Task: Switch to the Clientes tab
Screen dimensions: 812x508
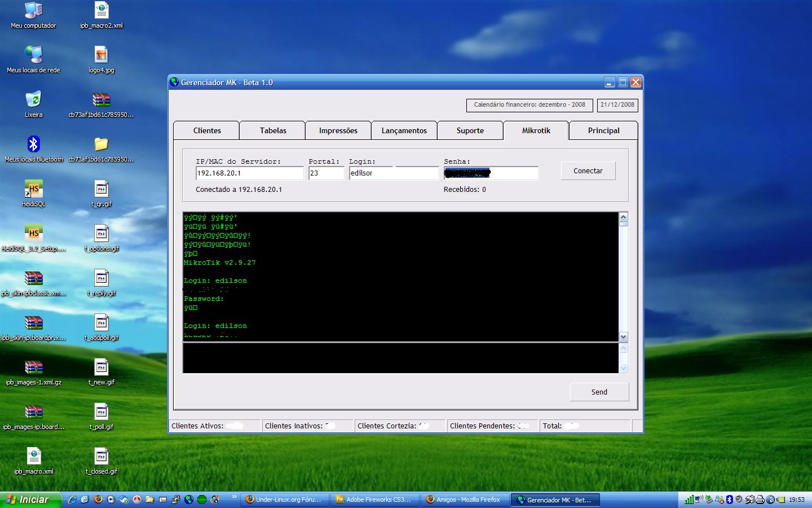Action: [x=207, y=130]
